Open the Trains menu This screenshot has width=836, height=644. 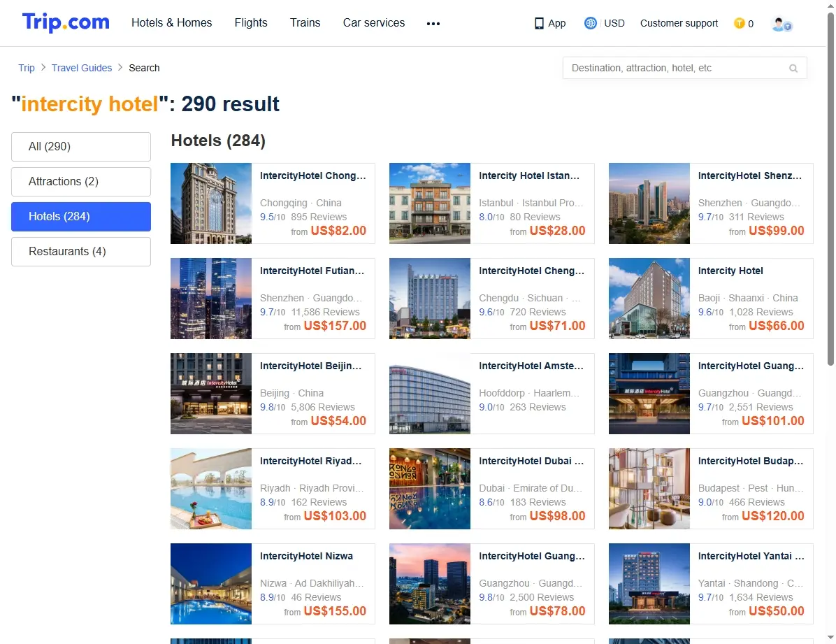[305, 23]
